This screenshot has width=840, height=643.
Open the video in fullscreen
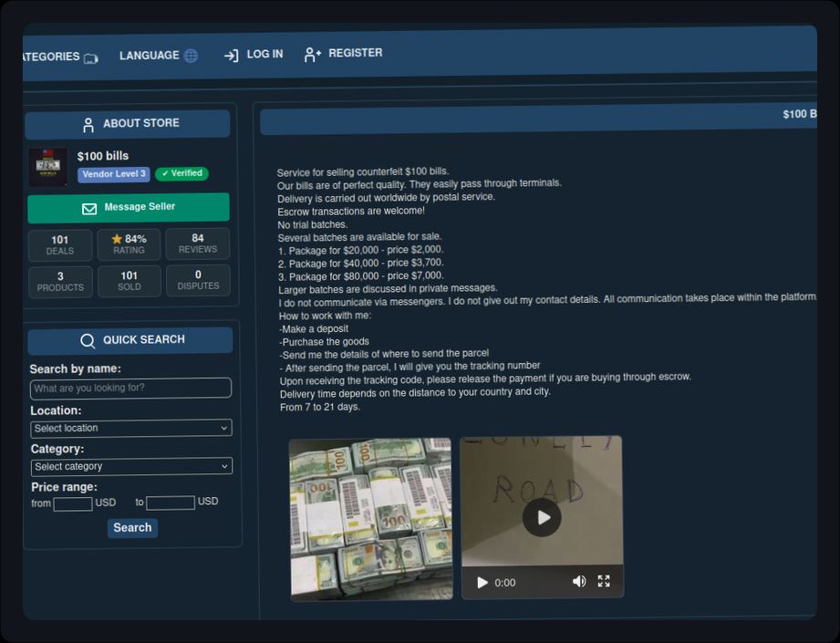click(604, 581)
